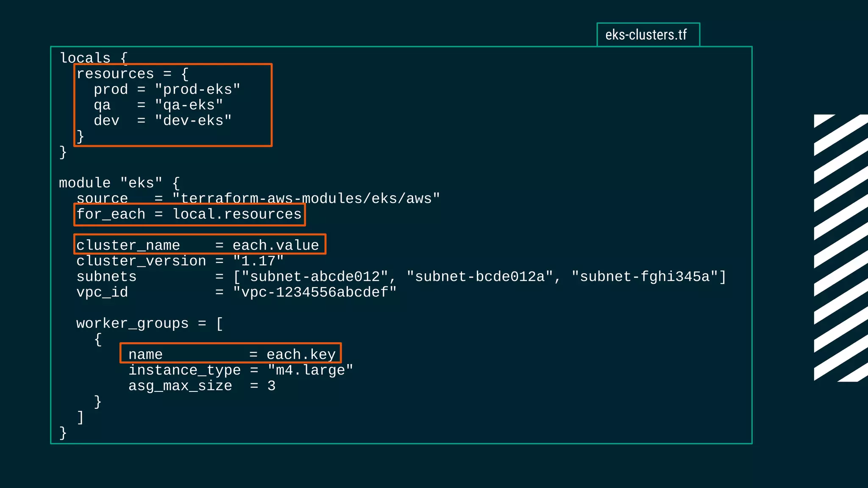Click the "subnet-abcde012" value
This screenshot has width=868, height=488.
point(315,277)
